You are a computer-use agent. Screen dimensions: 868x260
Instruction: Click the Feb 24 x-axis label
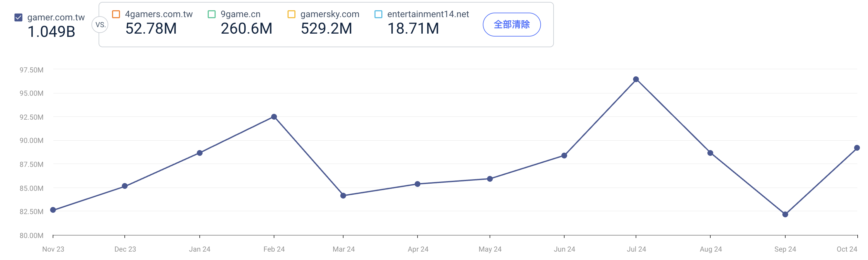tap(274, 249)
